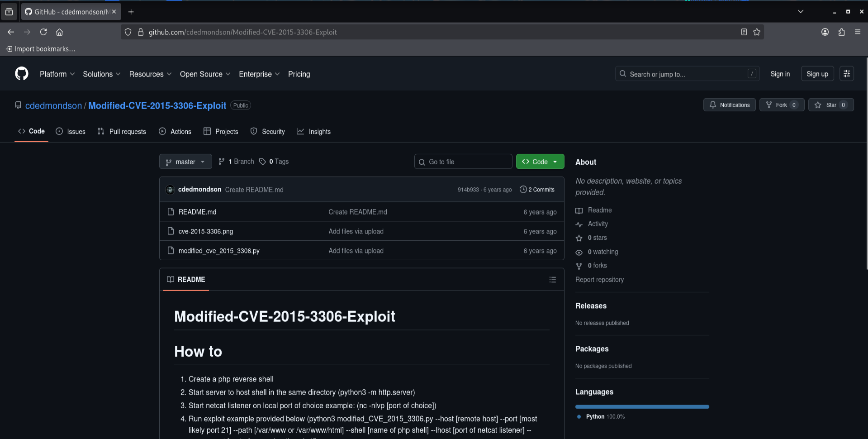The image size is (868, 439).
Task: Toggle reader view icon in address bar
Action: pos(744,32)
